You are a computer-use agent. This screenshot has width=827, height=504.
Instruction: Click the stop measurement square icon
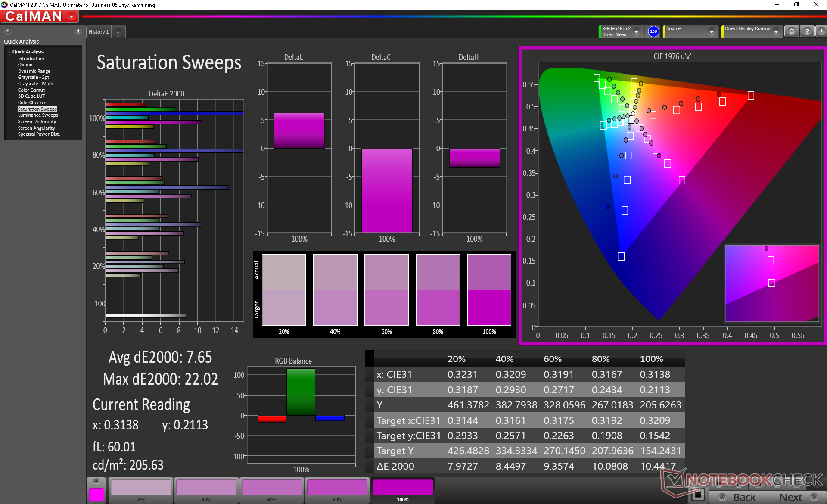point(698,495)
